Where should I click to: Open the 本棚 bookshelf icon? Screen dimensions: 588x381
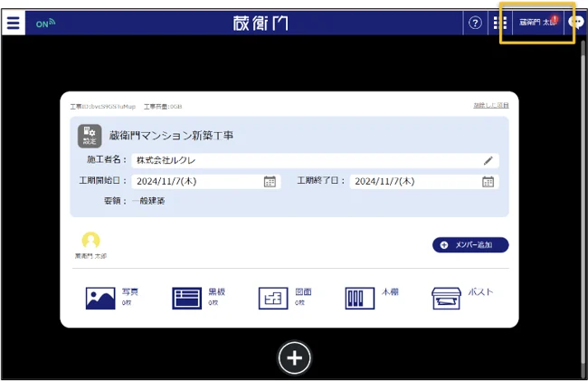359,298
